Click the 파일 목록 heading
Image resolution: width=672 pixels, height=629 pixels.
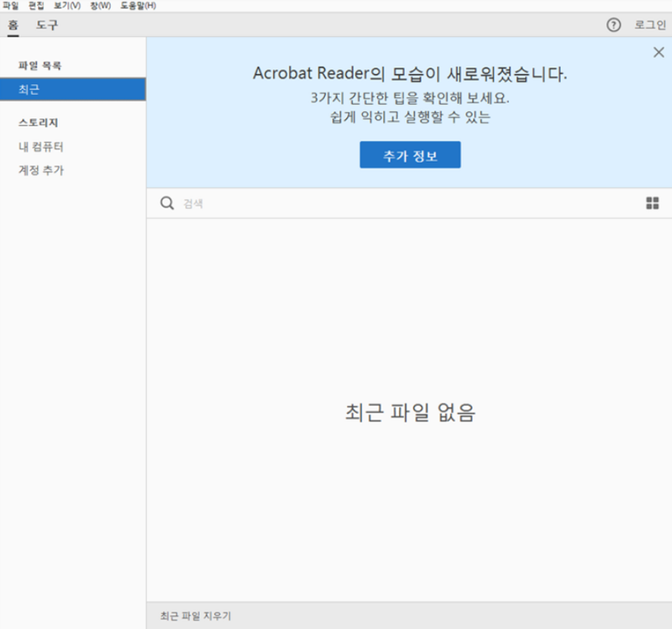click(39, 66)
